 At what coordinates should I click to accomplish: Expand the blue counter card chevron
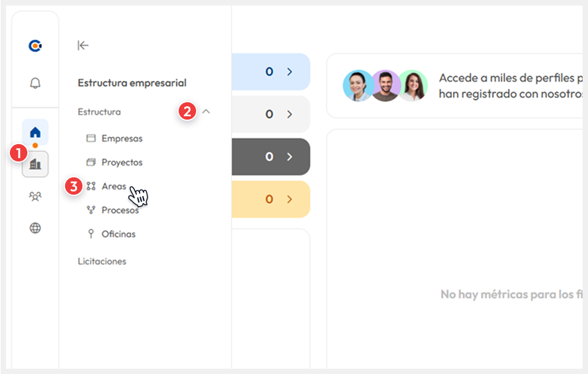pos(290,72)
